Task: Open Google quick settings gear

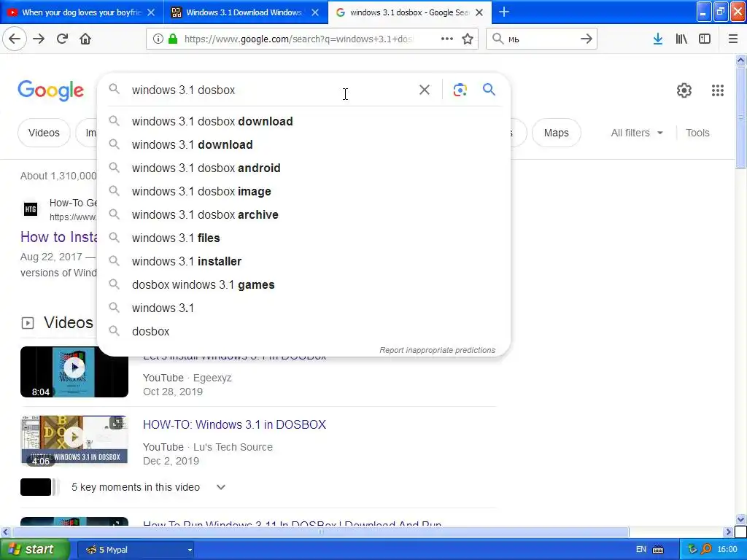Action: click(684, 90)
